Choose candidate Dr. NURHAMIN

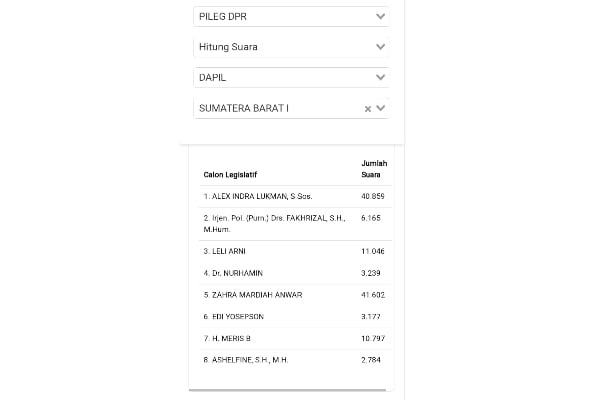236,272
